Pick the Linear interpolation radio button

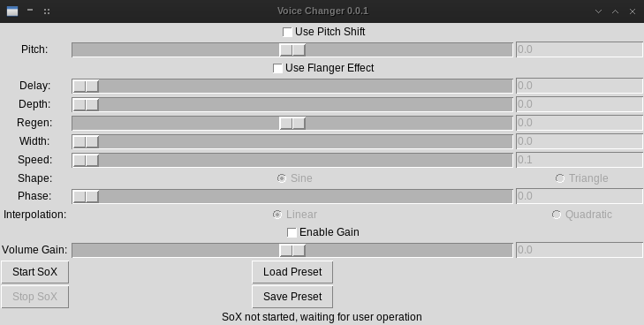tap(277, 215)
